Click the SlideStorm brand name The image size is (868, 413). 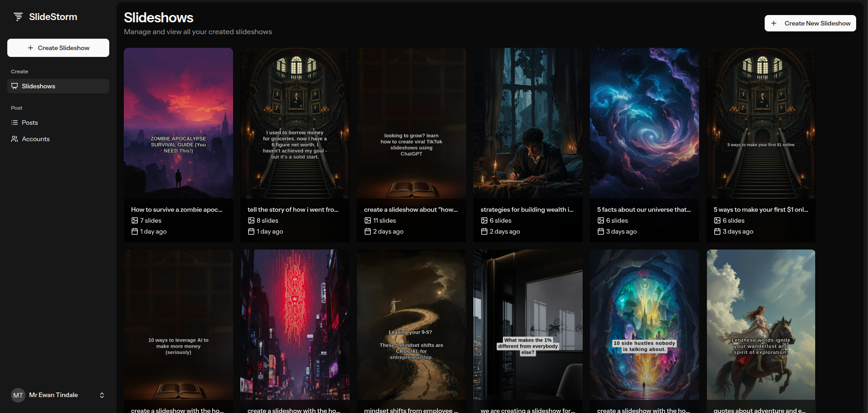(53, 17)
